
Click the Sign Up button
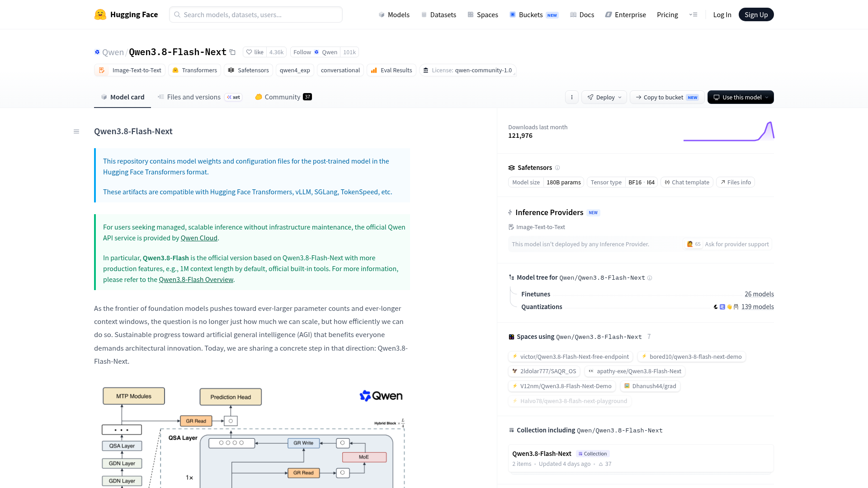[756, 14]
